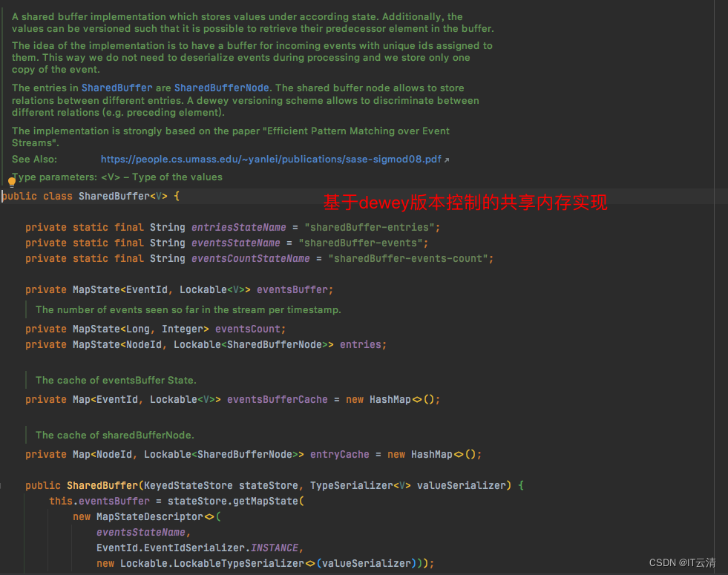Click the stateStore parameter name

tap(269, 485)
